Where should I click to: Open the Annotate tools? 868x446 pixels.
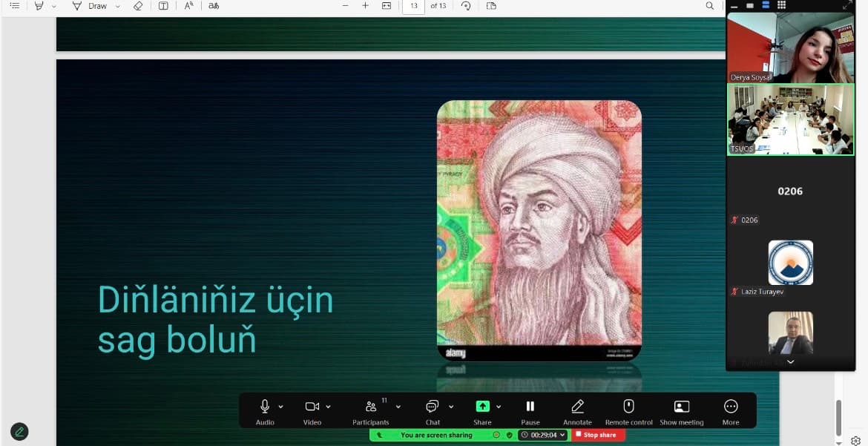pos(577,412)
